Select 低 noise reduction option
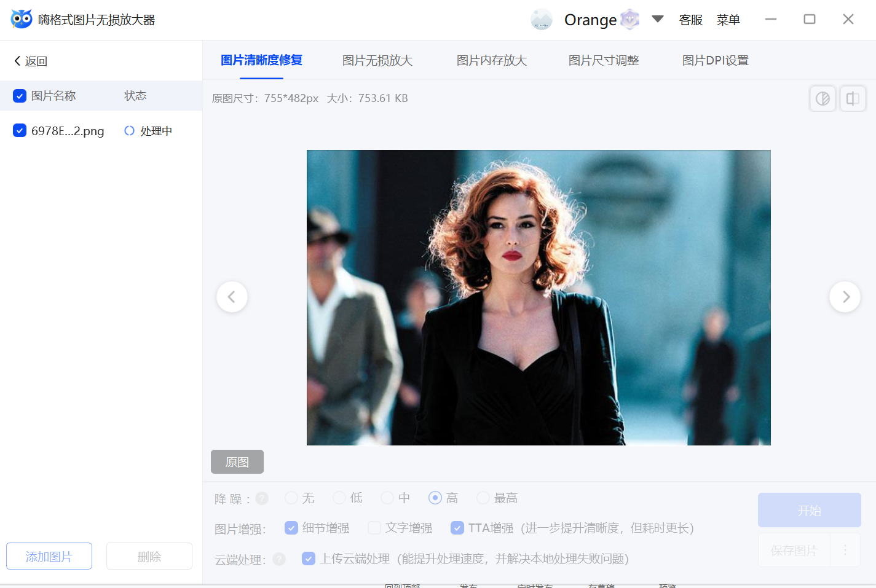Image resolution: width=876 pixels, height=588 pixels. 339,498
